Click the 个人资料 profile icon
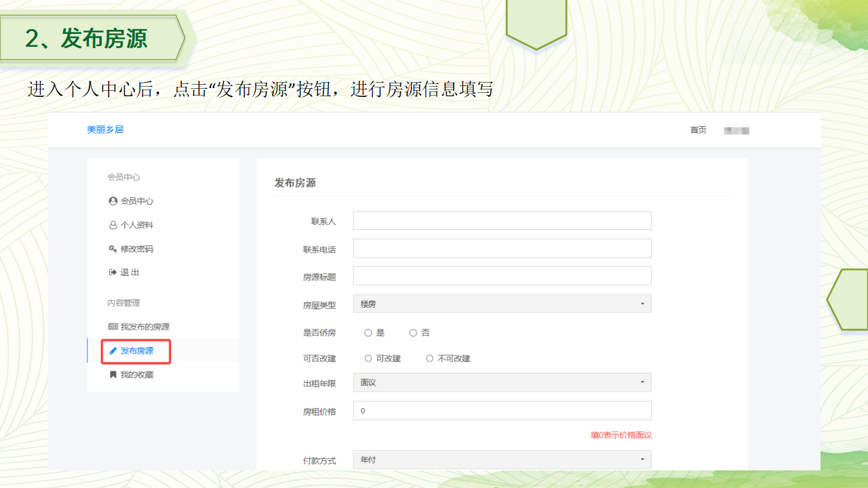Viewport: 868px width, 488px height. (113, 225)
